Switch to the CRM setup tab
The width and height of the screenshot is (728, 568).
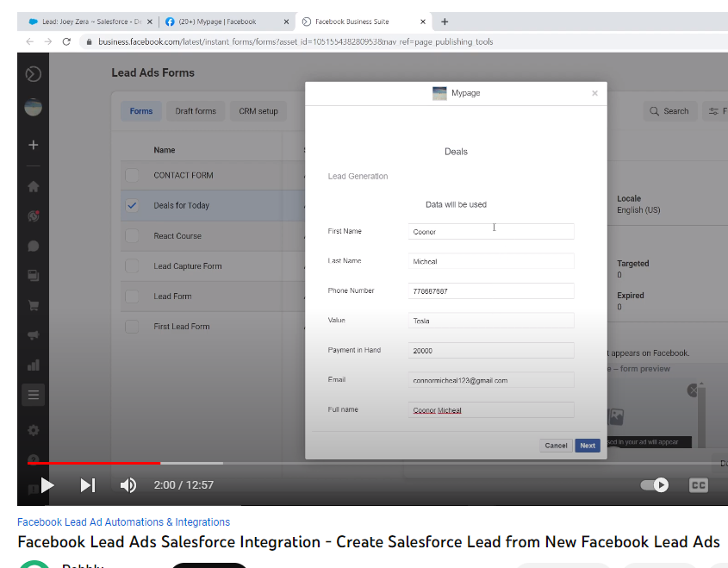pyautogui.click(x=258, y=111)
